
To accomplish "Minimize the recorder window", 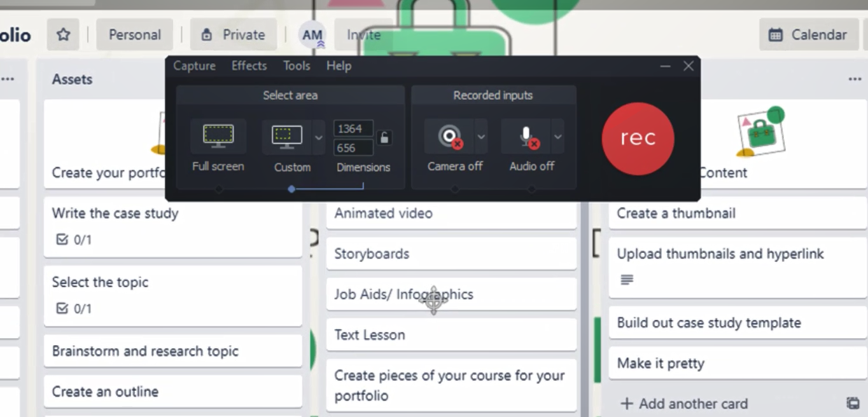I will 666,66.
